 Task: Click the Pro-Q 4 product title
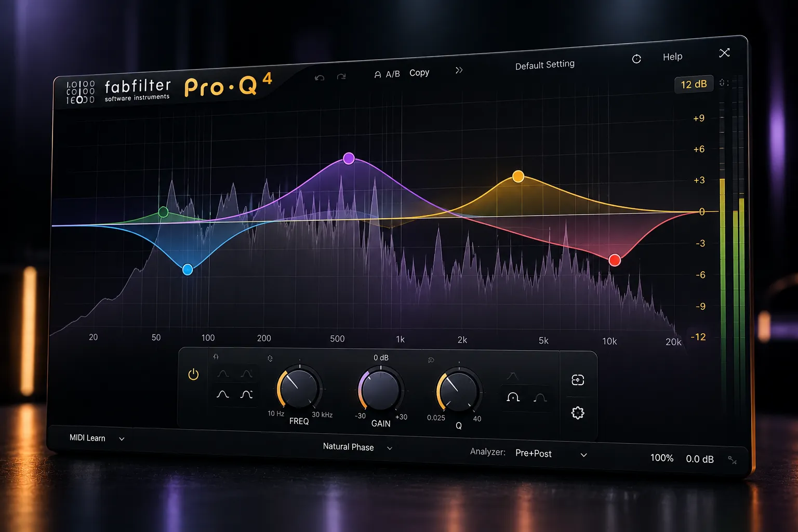coord(228,85)
